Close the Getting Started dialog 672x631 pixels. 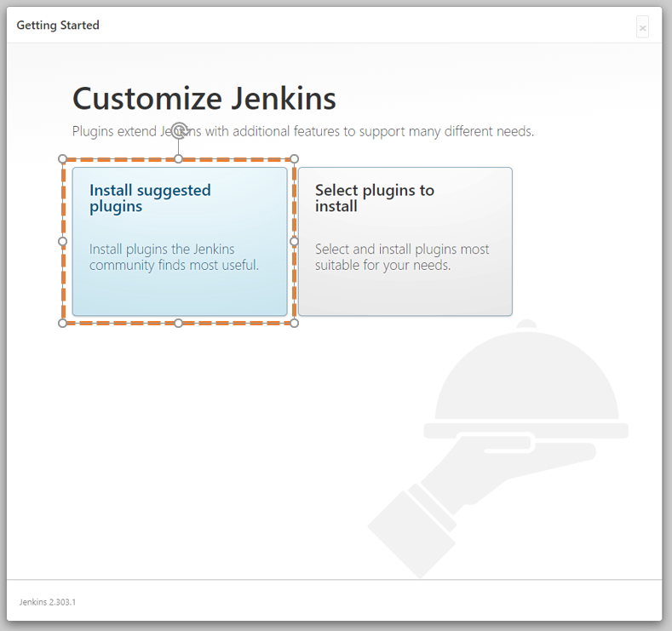coord(642,27)
